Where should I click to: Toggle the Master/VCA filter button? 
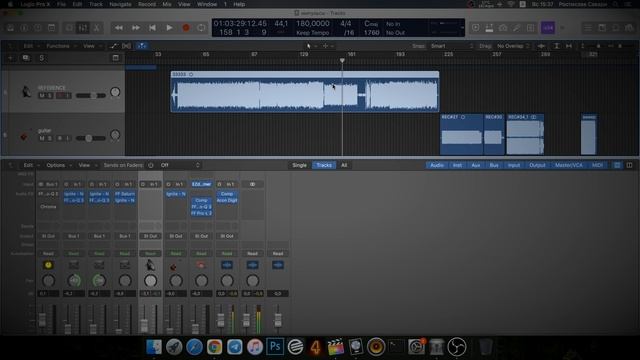pos(569,165)
